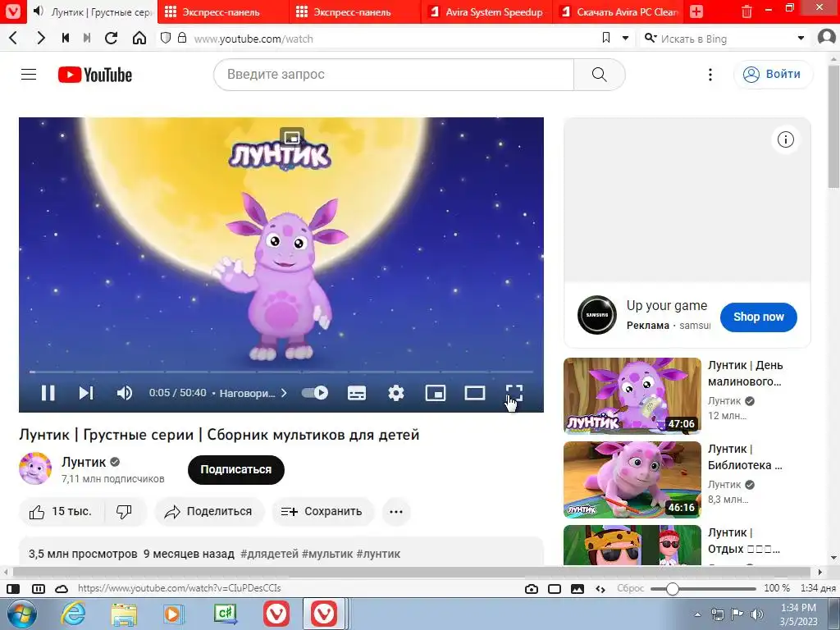Open a new tab with plus button
Image resolution: width=840 pixels, height=630 pixels.
point(696,11)
